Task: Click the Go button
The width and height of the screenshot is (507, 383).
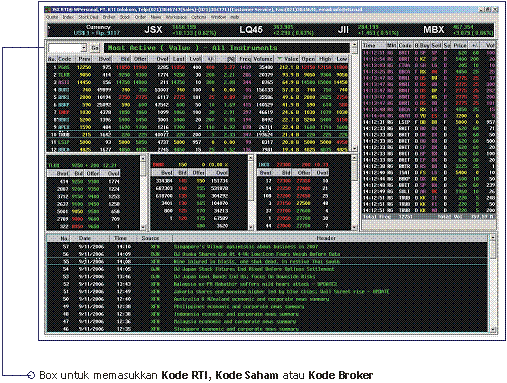Action: click(x=95, y=48)
